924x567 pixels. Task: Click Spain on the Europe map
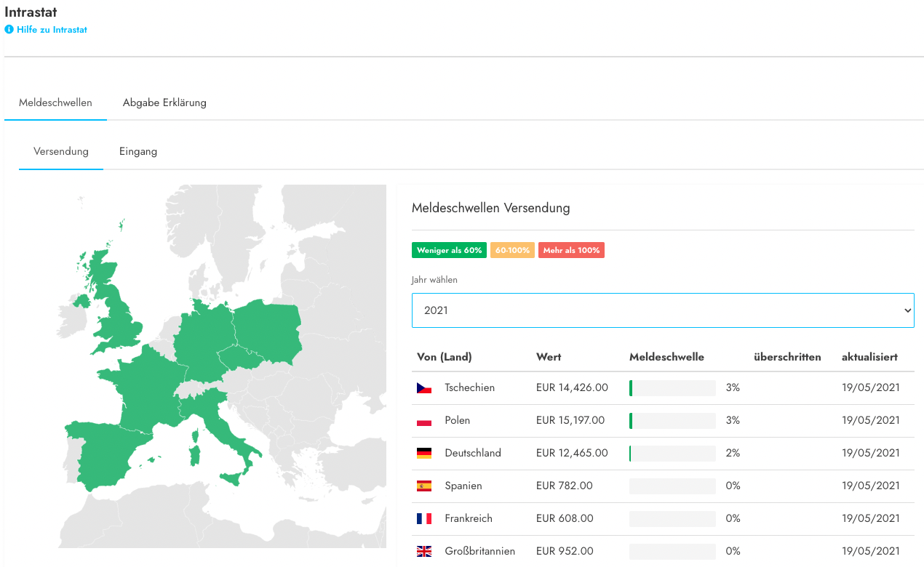tap(109, 451)
